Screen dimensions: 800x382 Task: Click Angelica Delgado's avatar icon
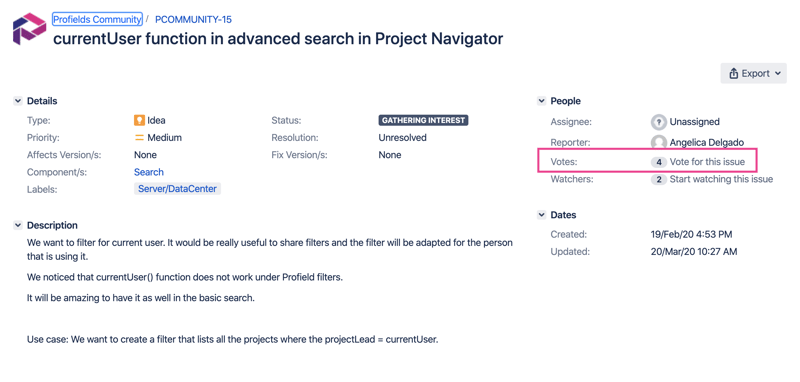[x=659, y=142]
